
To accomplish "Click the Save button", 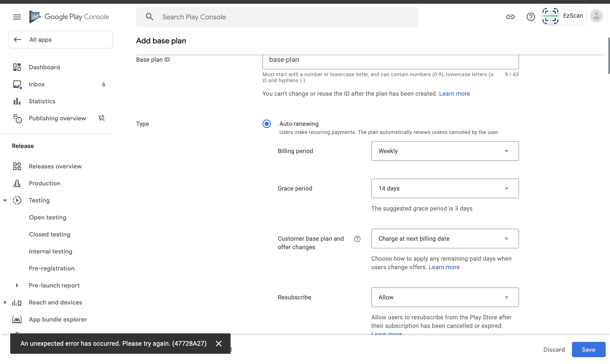I will (x=588, y=350).
